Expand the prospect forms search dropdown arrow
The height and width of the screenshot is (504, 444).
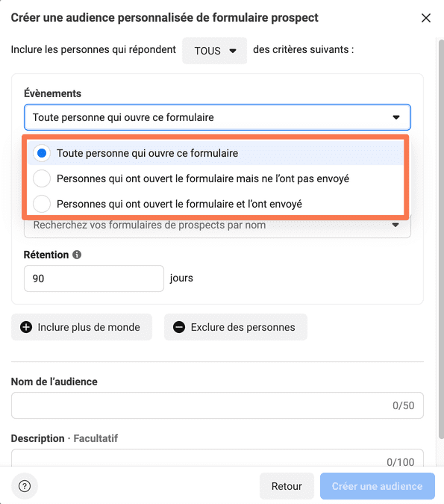point(395,225)
